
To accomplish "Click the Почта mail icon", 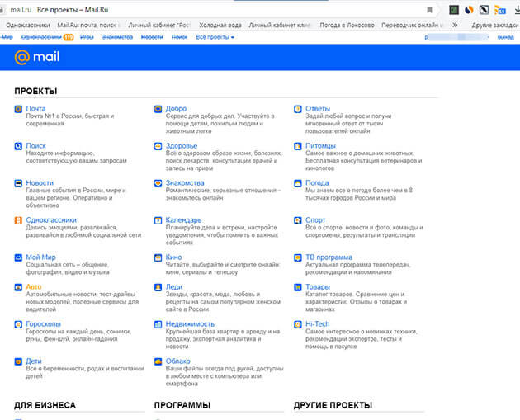I will point(18,109).
